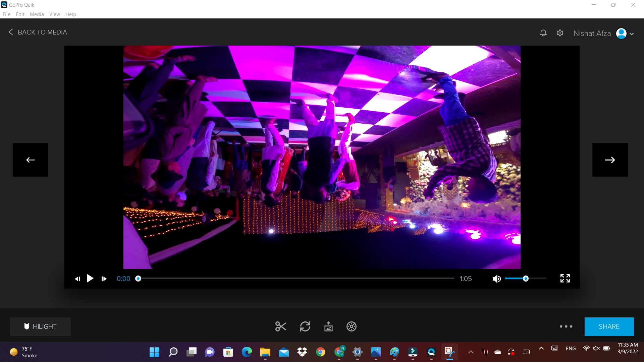Click the HILIGHT tag button

40,326
